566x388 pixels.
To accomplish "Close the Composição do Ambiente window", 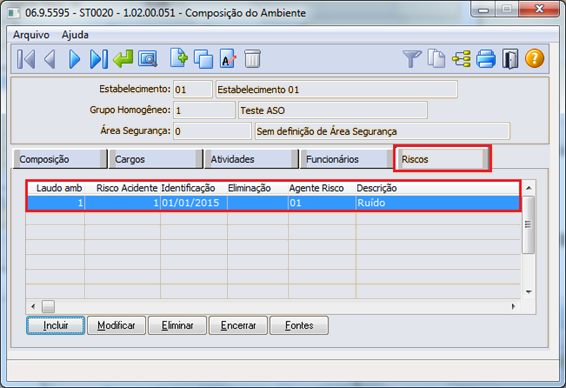I will (x=539, y=9).
